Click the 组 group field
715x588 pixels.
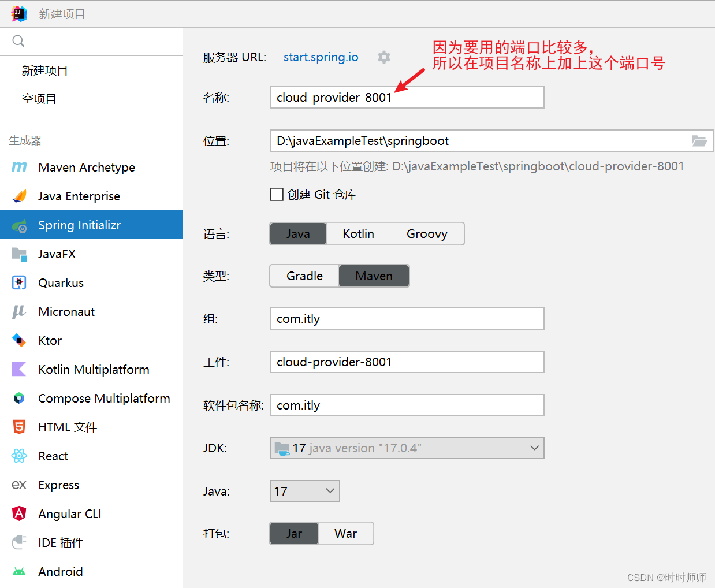tap(407, 318)
